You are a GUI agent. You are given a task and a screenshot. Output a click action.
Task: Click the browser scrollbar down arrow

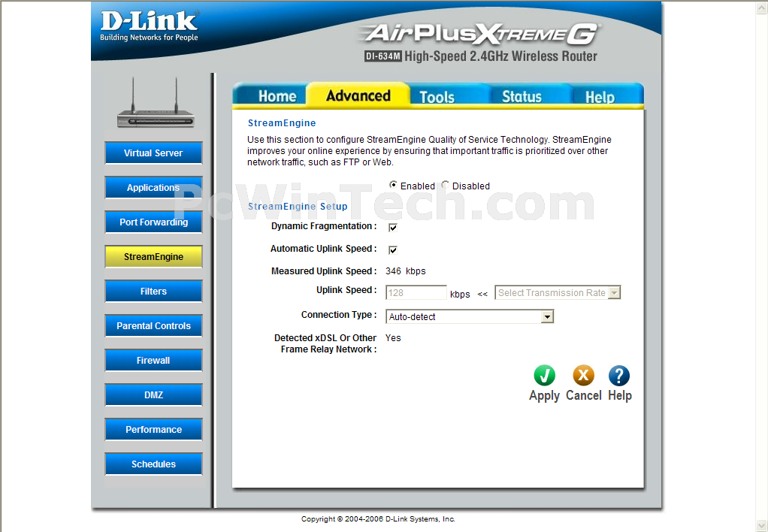[763, 526]
